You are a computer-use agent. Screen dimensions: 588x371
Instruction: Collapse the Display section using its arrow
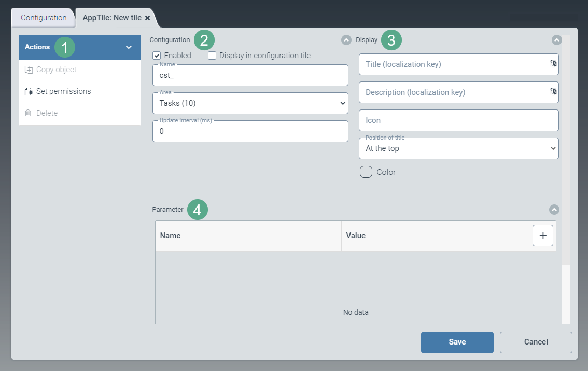(x=556, y=40)
